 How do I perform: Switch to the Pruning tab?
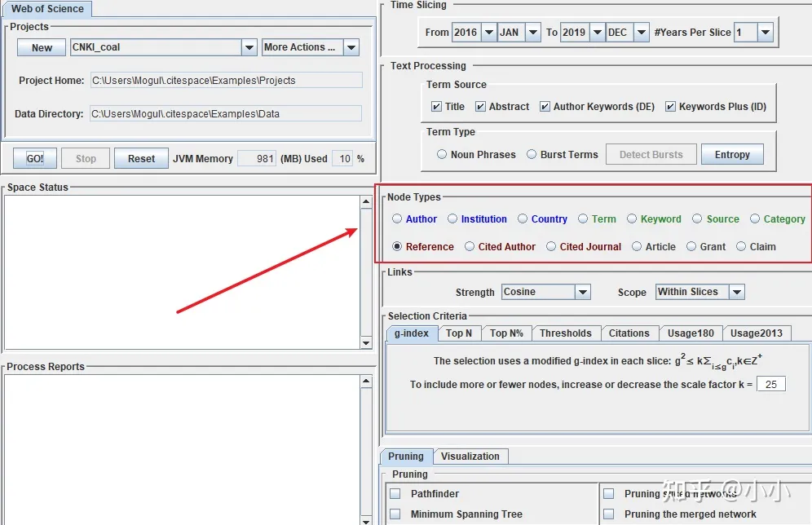[406, 457]
